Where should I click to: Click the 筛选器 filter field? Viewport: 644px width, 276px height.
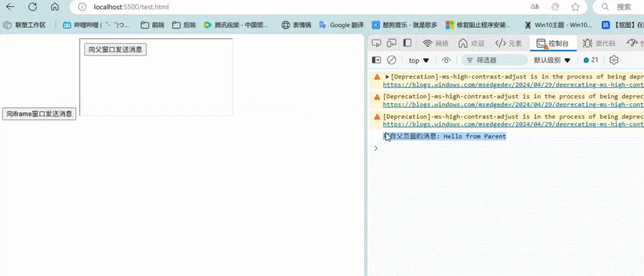point(494,60)
